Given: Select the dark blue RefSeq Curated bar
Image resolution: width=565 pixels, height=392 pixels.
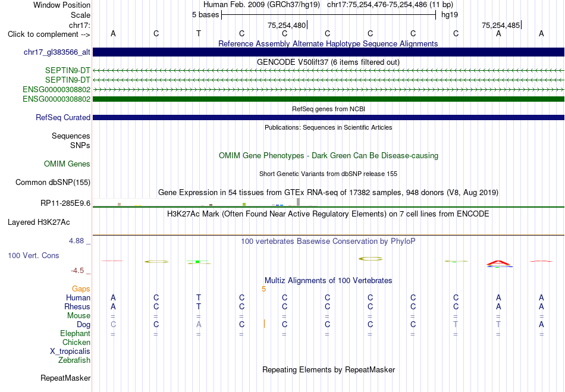Looking at the screenshot, I should 328,117.
